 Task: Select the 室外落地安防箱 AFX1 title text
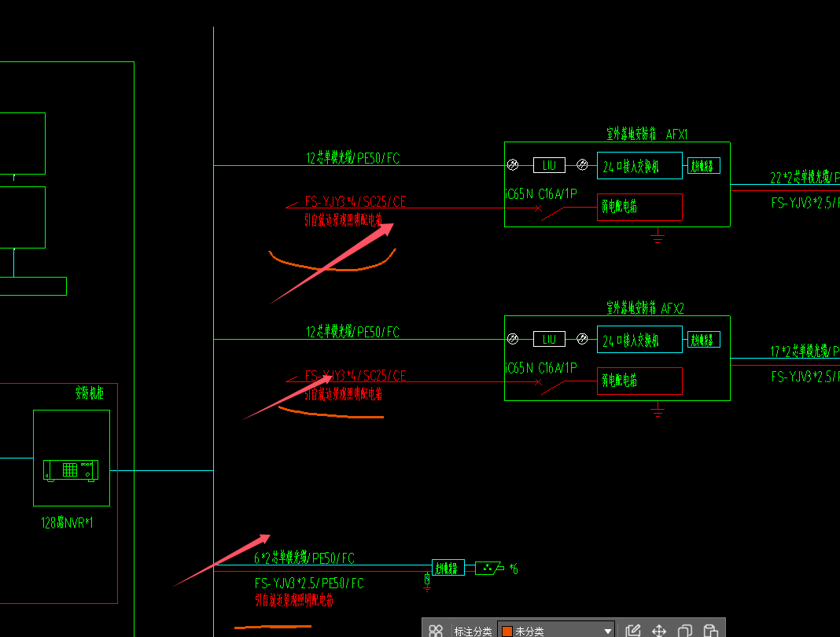click(x=647, y=134)
